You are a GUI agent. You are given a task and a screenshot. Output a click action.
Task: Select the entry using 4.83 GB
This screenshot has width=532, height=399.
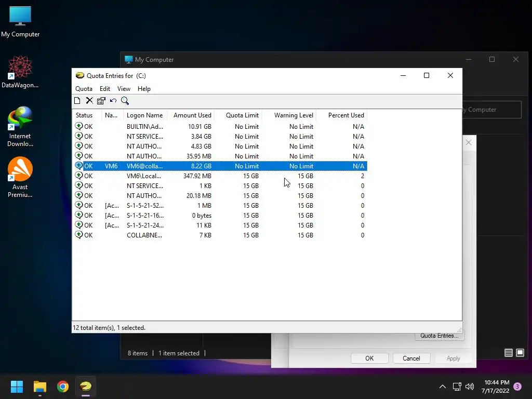(220, 146)
